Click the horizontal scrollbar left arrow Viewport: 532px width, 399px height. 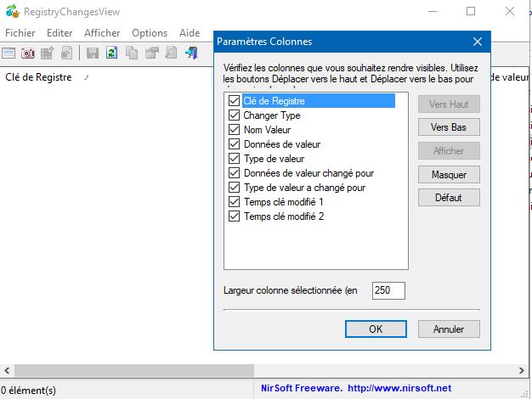(7, 370)
